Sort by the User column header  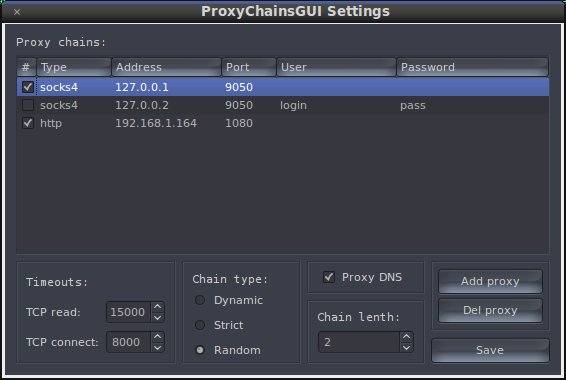[336, 67]
